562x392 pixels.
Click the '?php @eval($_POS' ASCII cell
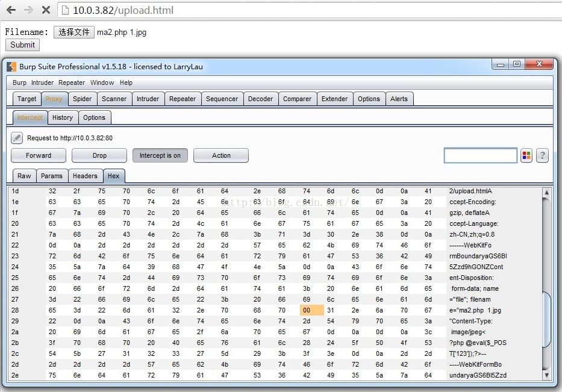click(478, 343)
